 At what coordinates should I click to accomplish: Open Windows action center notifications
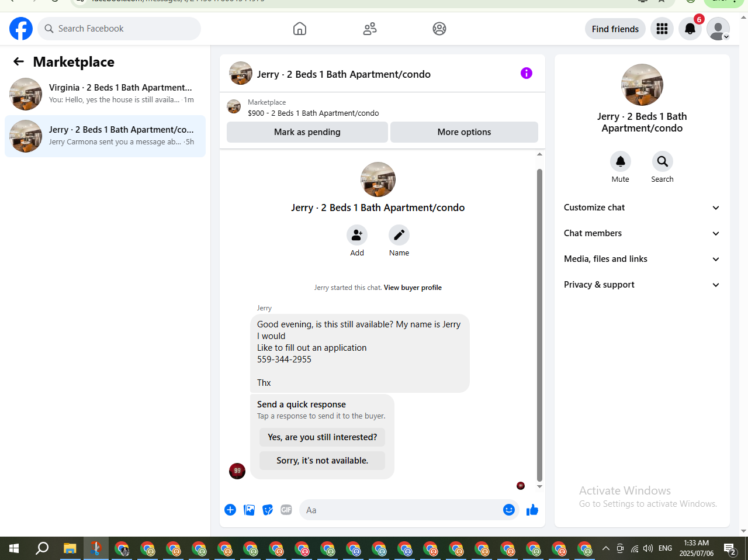click(730, 548)
